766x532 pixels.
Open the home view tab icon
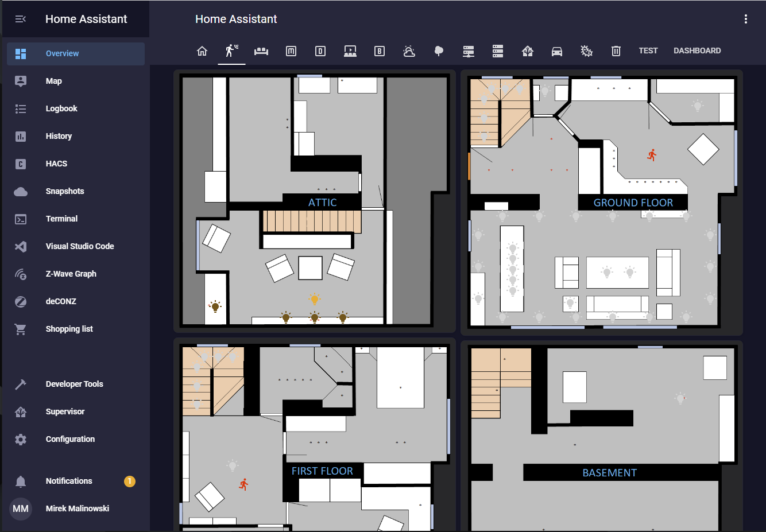click(202, 51)
